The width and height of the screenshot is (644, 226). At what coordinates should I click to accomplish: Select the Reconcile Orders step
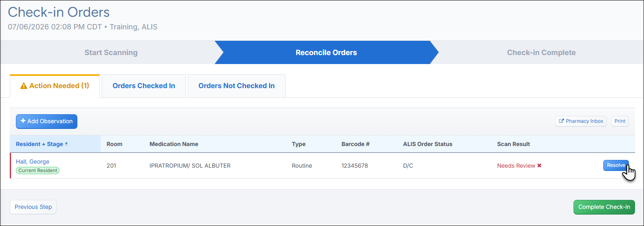(326, 52)
